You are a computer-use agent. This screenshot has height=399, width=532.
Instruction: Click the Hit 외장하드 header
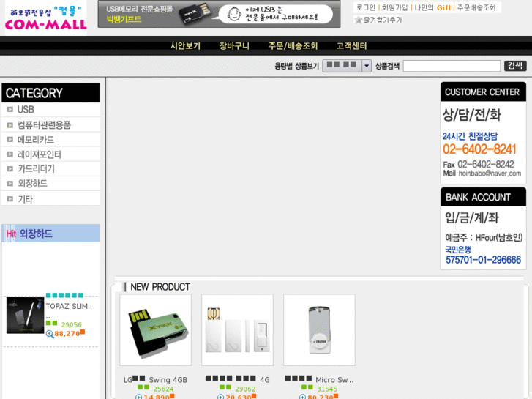coord(51,234)
